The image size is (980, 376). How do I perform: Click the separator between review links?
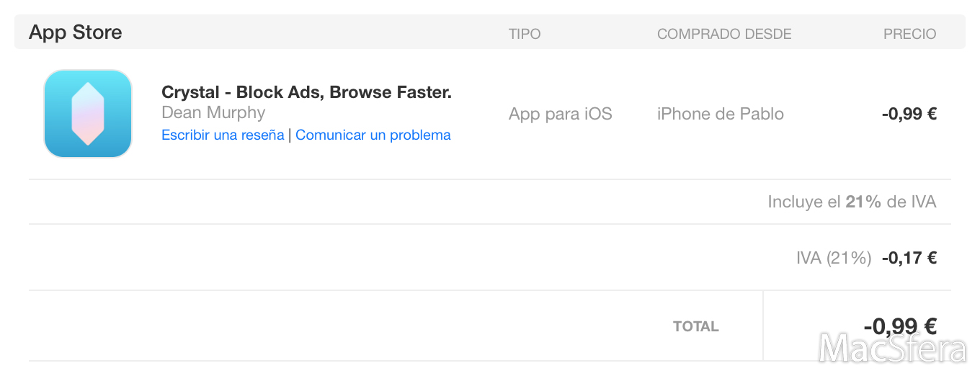click(x=290, y=135)
